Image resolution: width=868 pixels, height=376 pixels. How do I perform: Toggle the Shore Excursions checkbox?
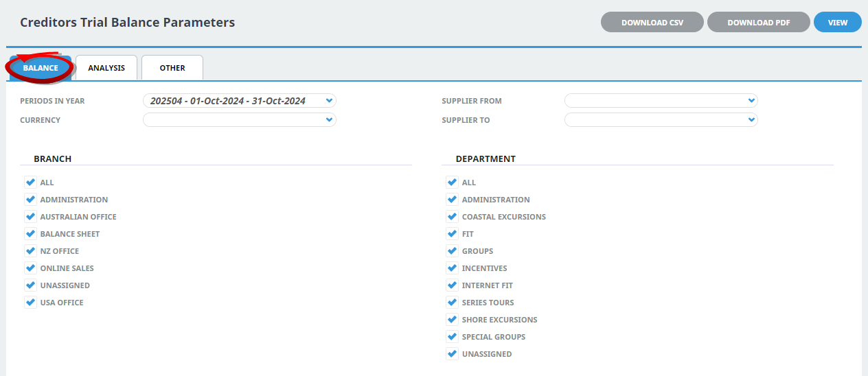(452, 320)
